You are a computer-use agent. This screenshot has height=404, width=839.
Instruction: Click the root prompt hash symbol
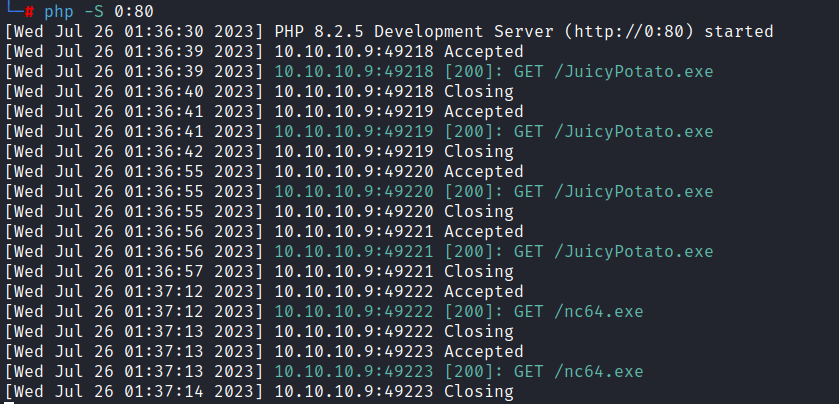[32, 11]
